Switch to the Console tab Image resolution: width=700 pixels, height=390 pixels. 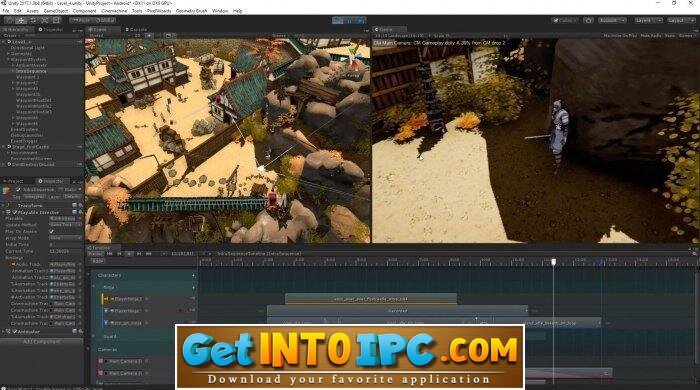pos(136,29)
